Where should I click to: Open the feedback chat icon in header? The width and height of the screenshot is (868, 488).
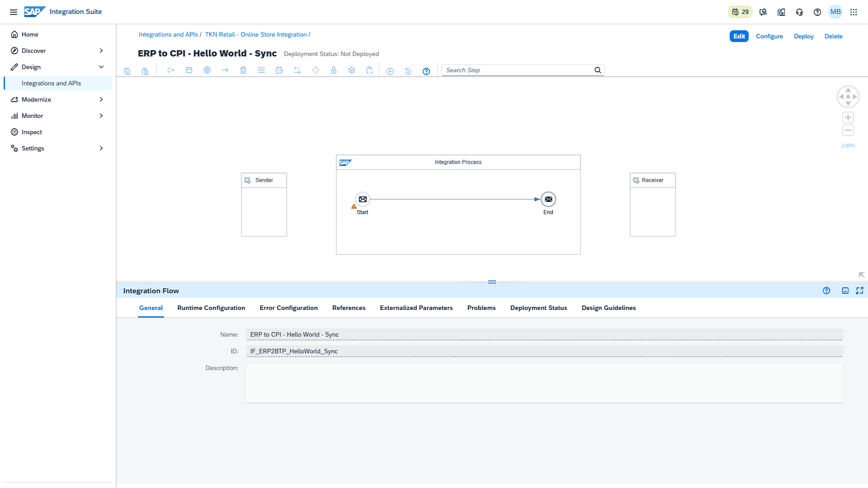coord(763,12)
